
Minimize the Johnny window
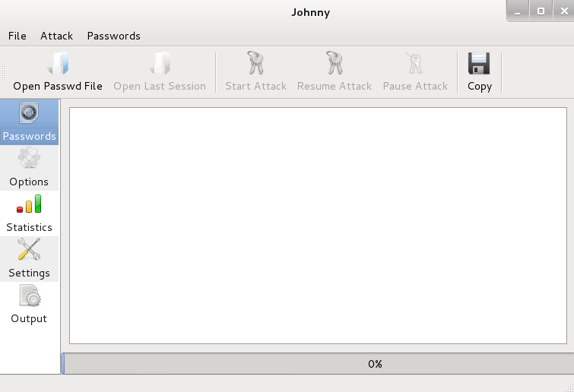517,11
